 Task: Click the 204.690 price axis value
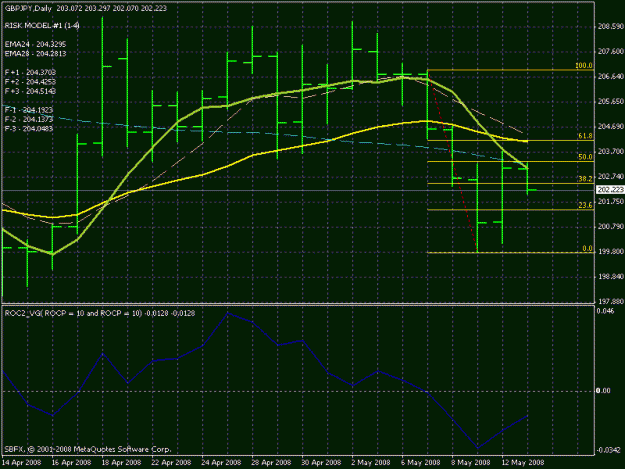pyautogui.click(x=610, y=127)
